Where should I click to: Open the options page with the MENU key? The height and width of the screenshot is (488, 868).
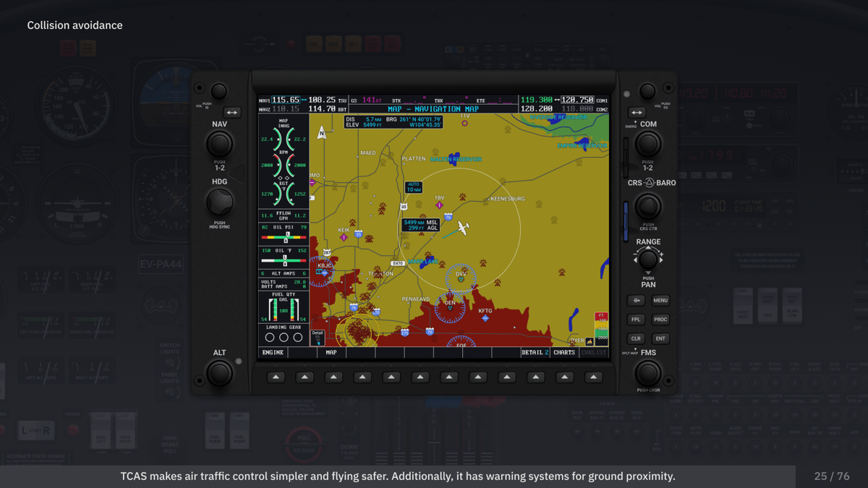click(x=660, y=300)
